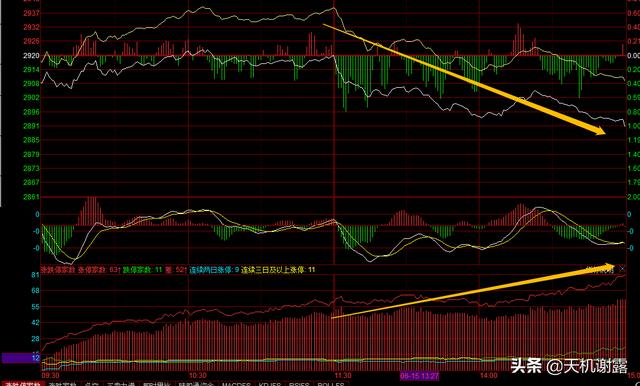Click the 2908 green price label

31,84
